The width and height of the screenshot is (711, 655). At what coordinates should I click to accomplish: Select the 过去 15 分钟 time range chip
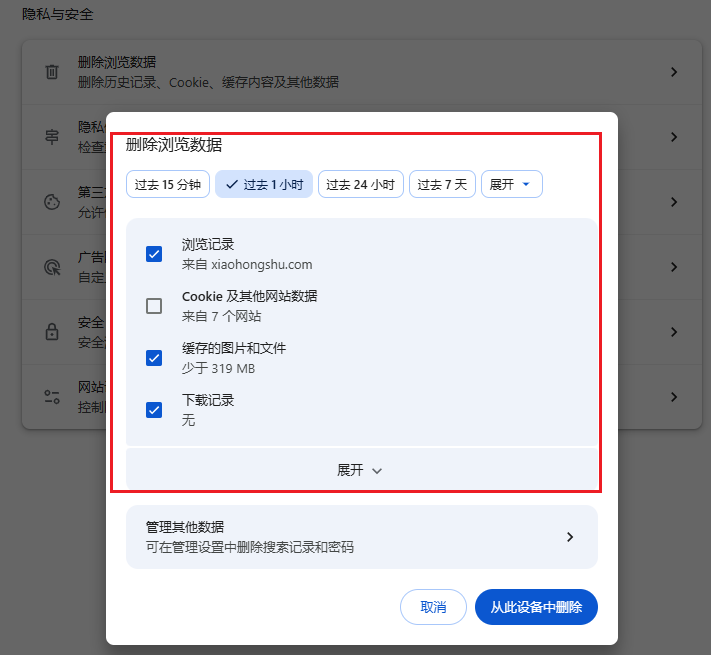[x=168, y=184]
